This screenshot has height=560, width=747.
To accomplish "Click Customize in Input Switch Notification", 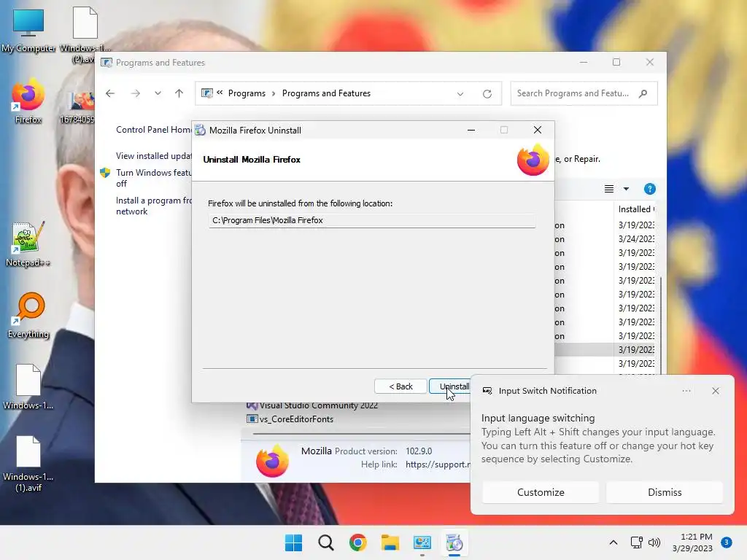I will 541,492.
